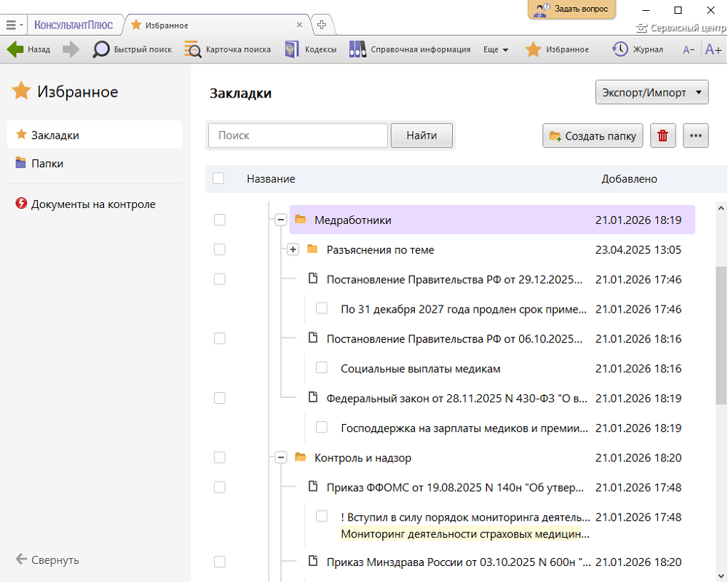The image size is (728, 582).
Task: Click into the Поиск input field
Action: (x=298, y=135)
